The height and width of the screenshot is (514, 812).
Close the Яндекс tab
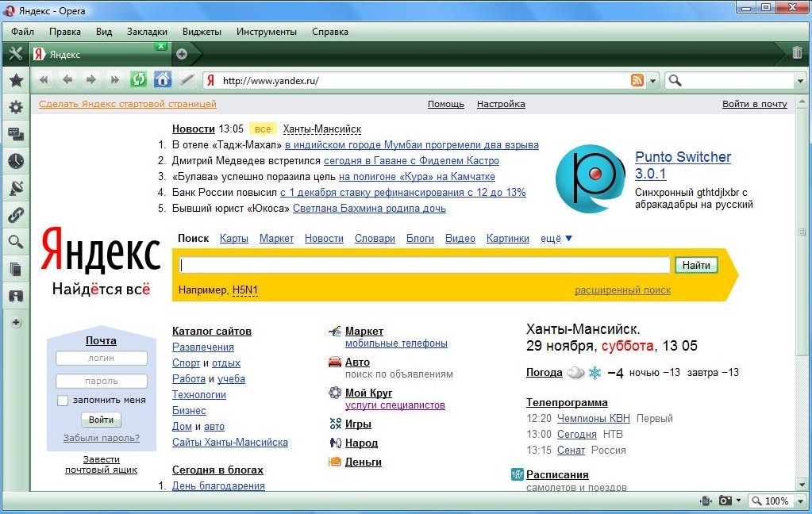(x=161, y=46)
